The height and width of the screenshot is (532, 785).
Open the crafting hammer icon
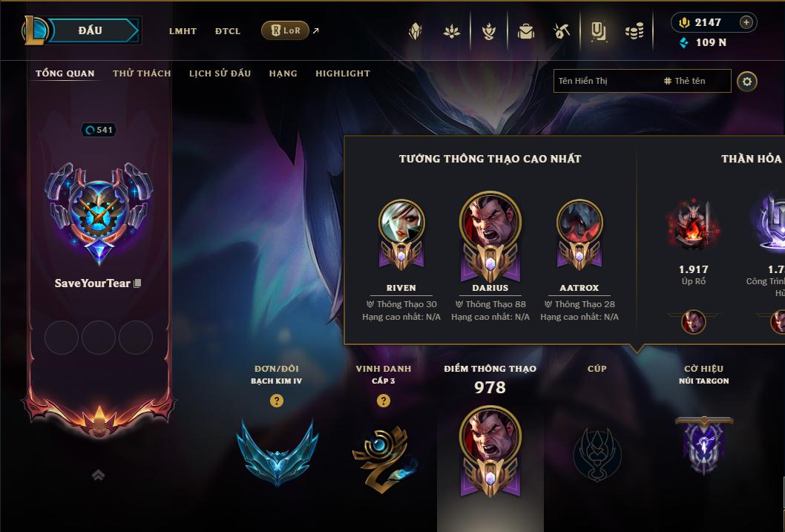(x=562, y=31)
